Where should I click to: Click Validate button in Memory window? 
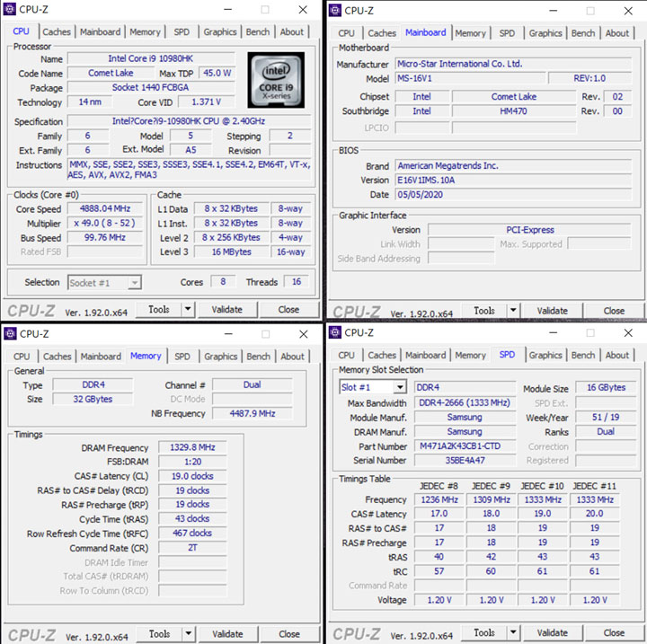(x=227, y=633)
